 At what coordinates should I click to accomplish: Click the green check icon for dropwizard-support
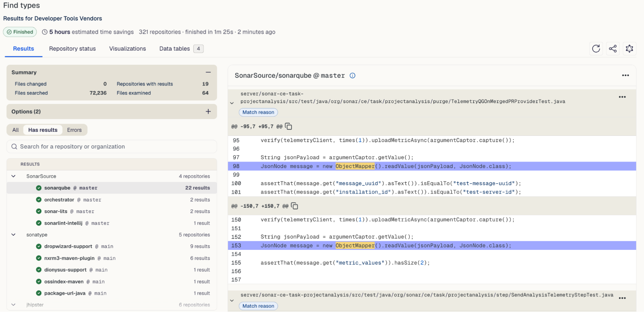tap(39, 246)
